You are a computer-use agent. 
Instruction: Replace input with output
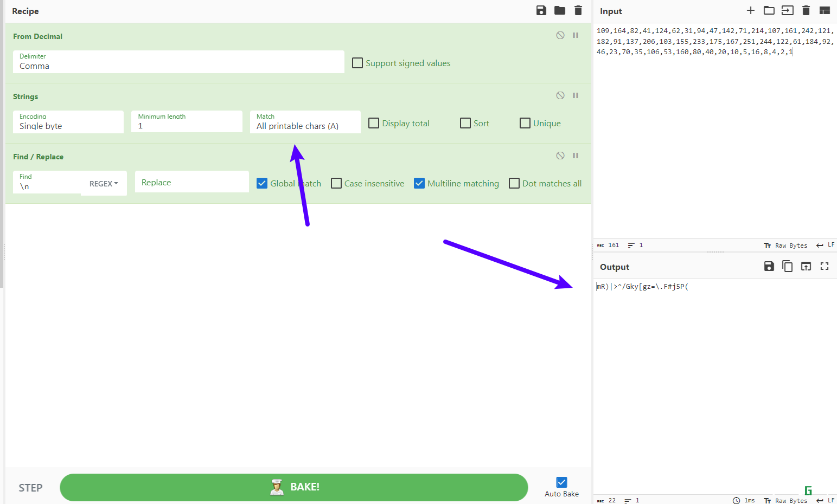[x=806, y=266]
